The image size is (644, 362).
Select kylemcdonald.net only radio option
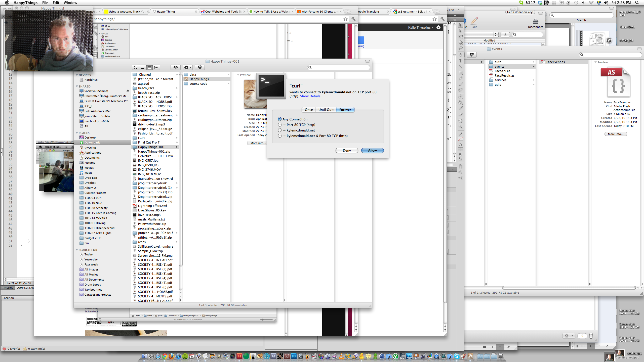(x=279, y=130)
